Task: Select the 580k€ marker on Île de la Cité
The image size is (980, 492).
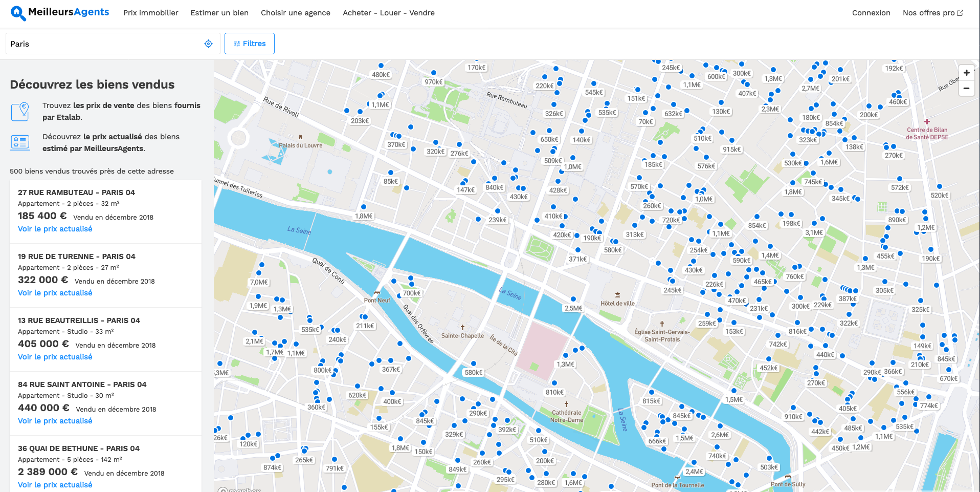Action: (x=474, y=373)
